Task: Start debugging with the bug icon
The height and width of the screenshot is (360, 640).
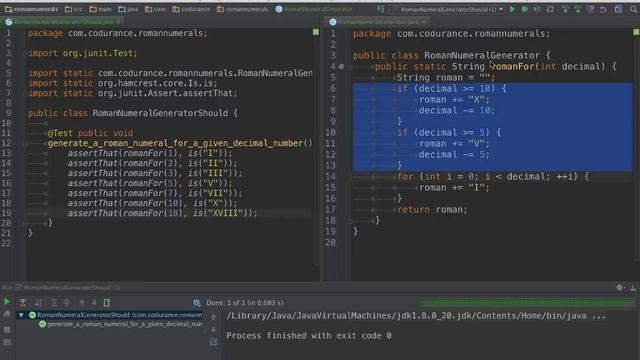Action: point(524,9)
